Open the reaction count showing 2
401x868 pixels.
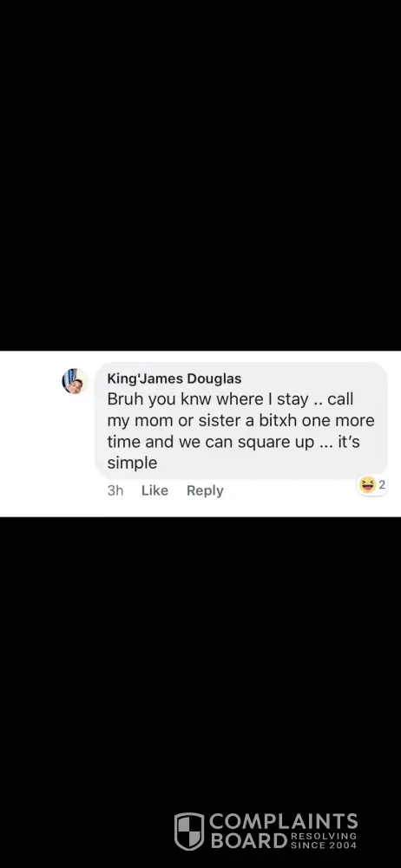click(x=382, y=485)
